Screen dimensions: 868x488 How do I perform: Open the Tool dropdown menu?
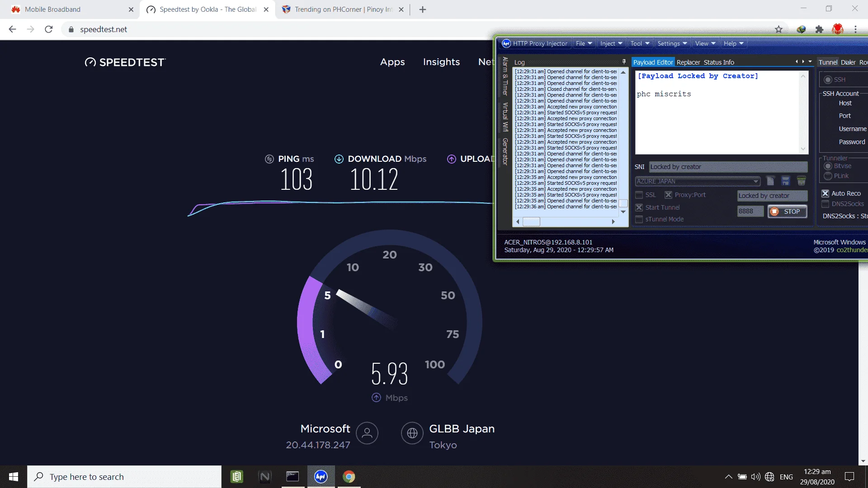(640, 43)
